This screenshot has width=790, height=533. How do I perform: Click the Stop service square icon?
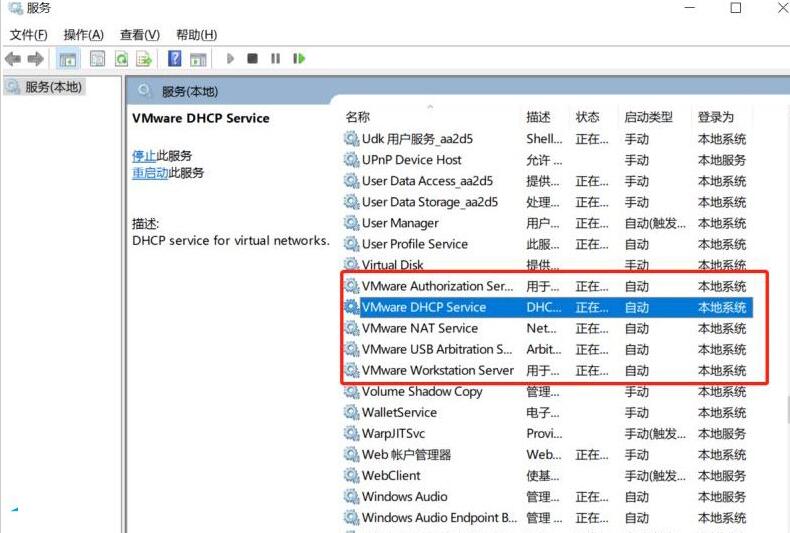[252, 58]
